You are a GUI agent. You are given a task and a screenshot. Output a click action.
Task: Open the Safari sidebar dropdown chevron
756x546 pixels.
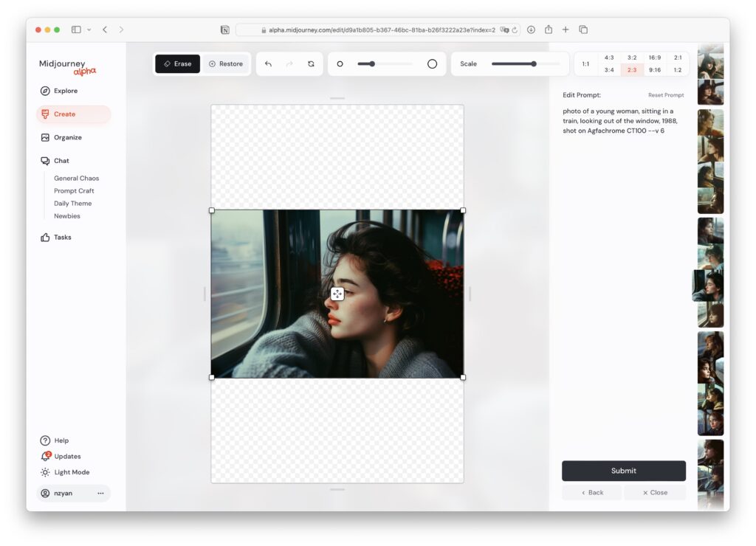[89, 30]
